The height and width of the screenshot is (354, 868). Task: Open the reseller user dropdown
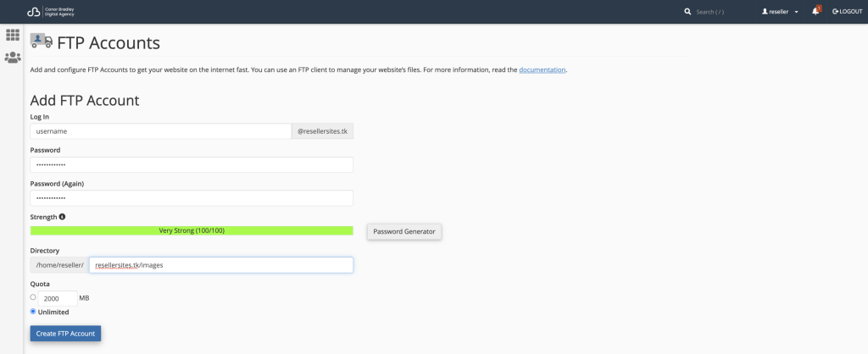tap(780, 12)
